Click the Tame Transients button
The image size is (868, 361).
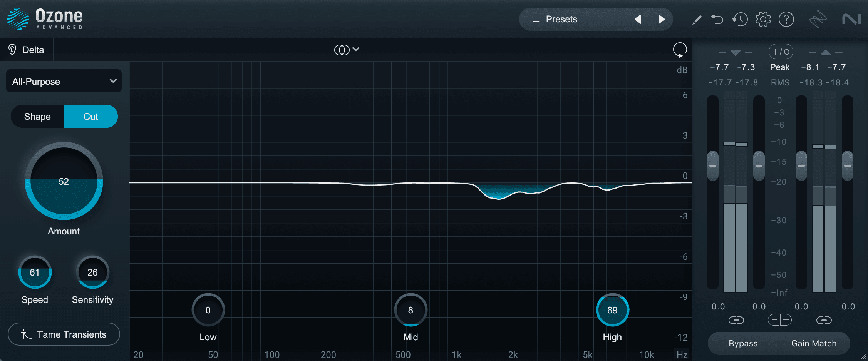click(64, 334)
